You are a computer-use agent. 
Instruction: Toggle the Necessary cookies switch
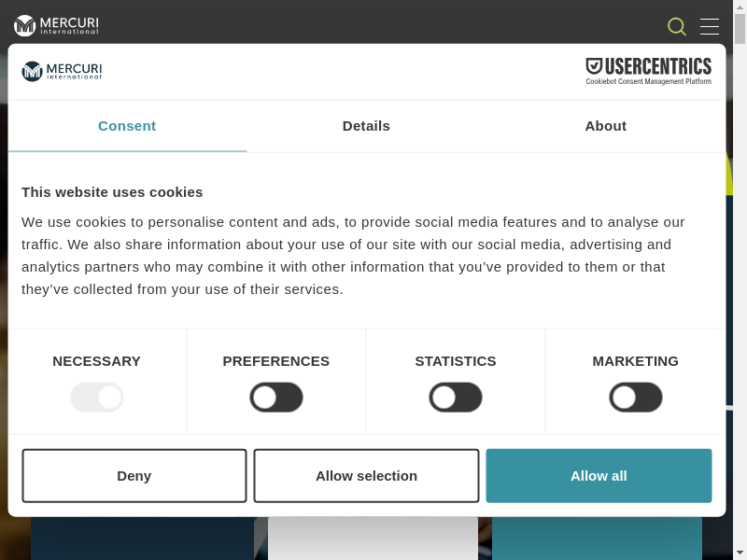[x=97, y=398]
